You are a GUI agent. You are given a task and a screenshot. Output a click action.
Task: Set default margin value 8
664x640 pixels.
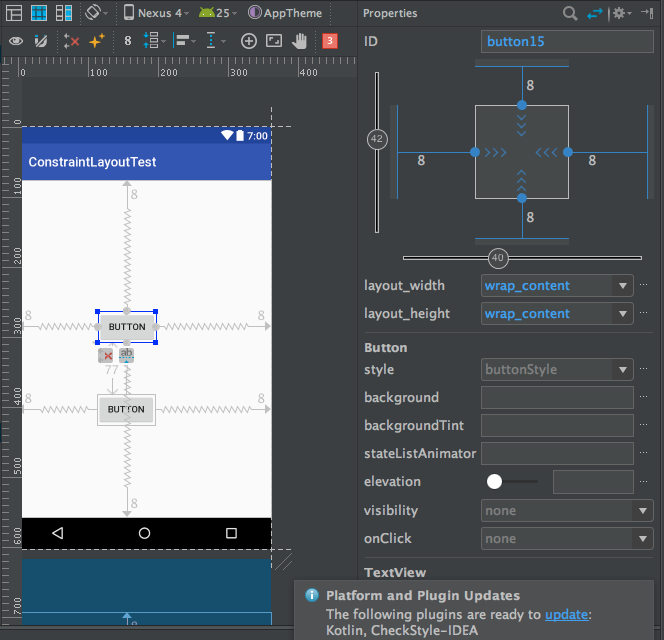pyautogui.click(x=127, y=41)
